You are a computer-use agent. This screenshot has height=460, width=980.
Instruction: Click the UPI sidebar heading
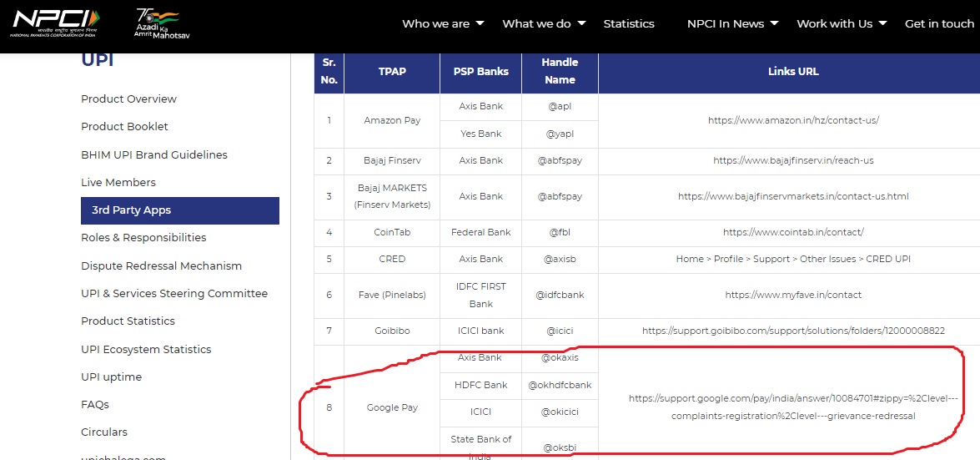pos(97,60)
